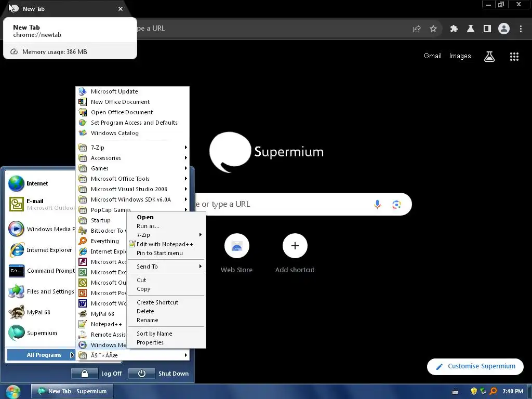The width and height of the screenshot is (532, 399).
Task: Open the Chrome Labs flask icon in toolbar
Action: (470, 29)
